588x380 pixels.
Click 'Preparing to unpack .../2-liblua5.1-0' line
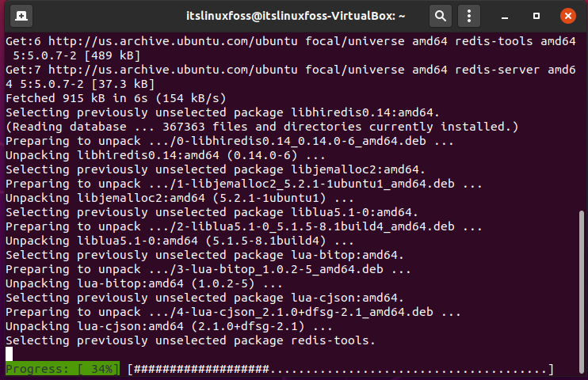click(244, 226)
